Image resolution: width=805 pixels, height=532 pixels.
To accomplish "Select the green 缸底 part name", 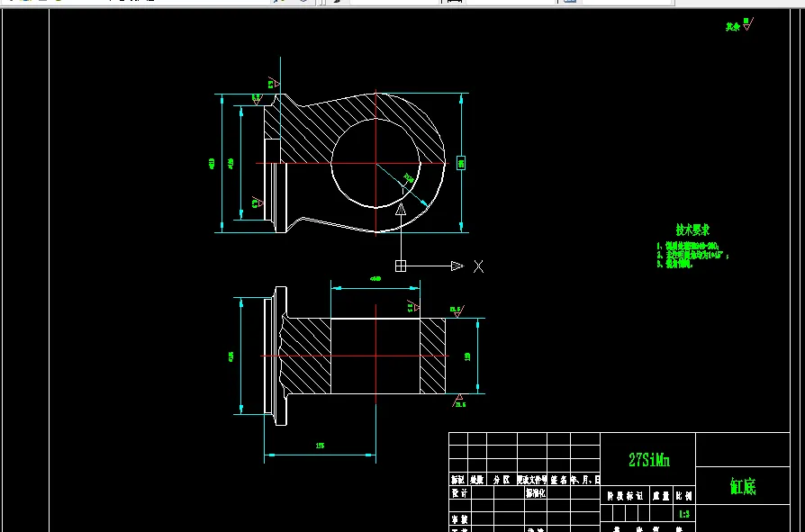I will click(743, 486).
